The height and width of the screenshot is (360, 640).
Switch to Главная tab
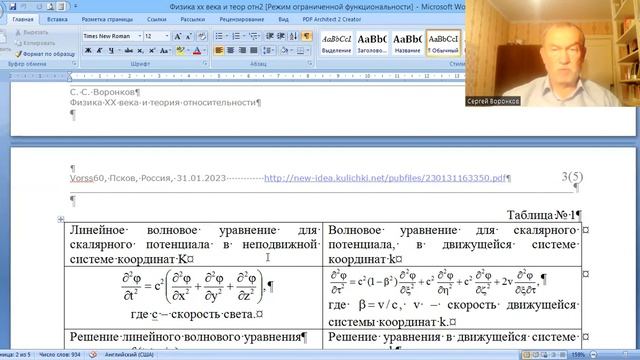tap(22, 19)
